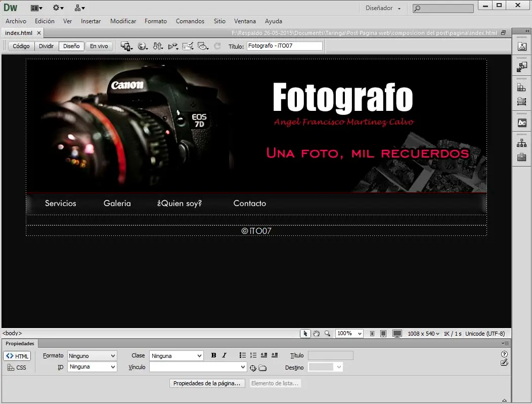Open the top panel icon in right dock
The image size is (532, 404).
coord(522,47)
